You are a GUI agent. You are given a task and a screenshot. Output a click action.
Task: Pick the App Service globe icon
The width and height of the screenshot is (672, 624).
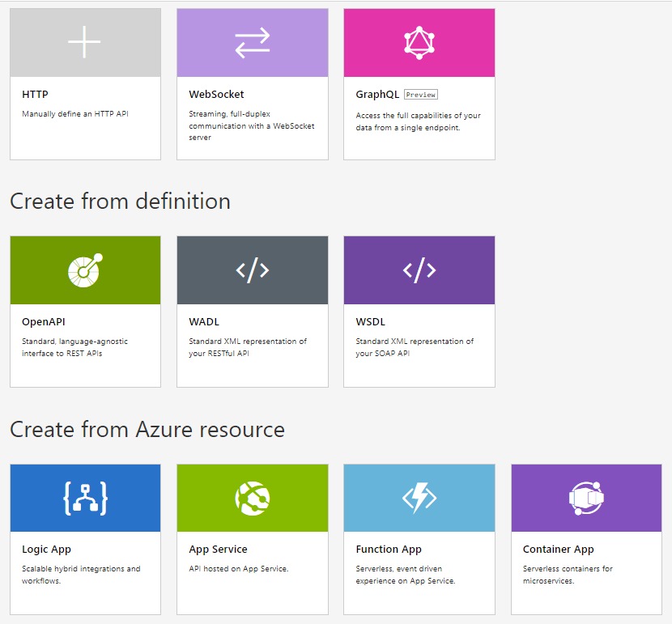252,498
